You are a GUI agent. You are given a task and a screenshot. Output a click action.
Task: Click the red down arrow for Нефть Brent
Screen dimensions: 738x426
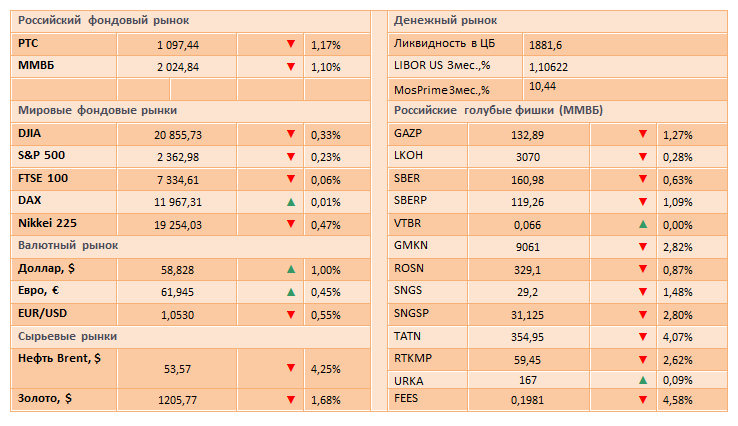(290, 368)
